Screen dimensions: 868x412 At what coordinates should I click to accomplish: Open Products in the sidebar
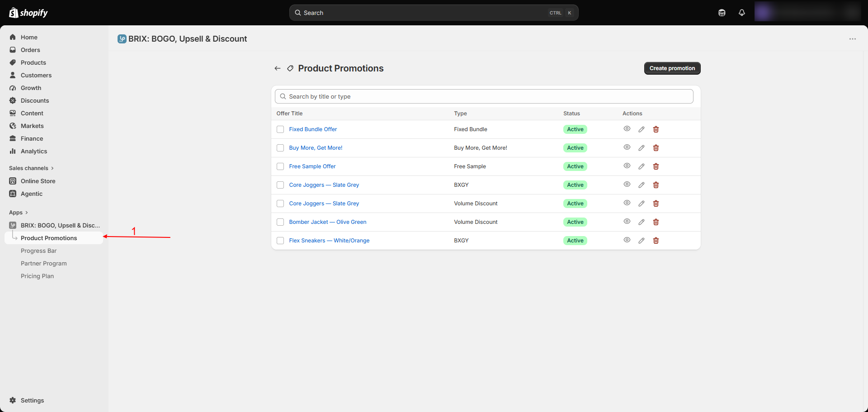[33, 62]
